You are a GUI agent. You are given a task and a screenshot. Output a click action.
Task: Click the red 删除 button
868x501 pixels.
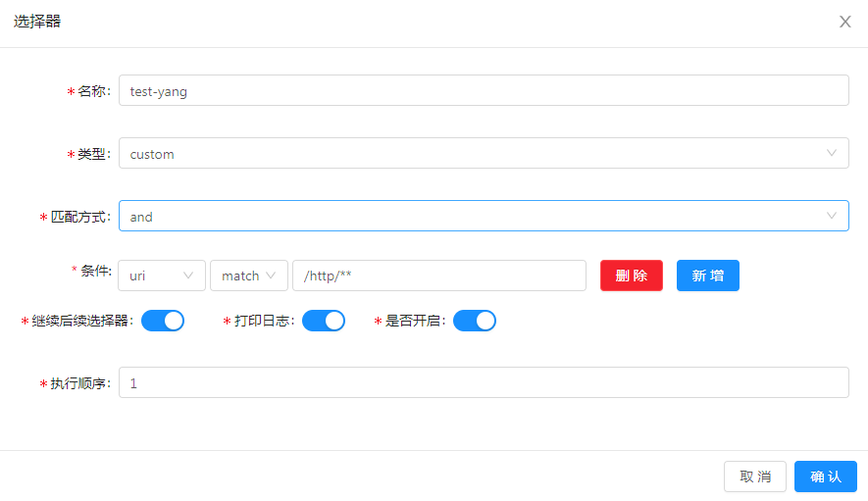631,276
